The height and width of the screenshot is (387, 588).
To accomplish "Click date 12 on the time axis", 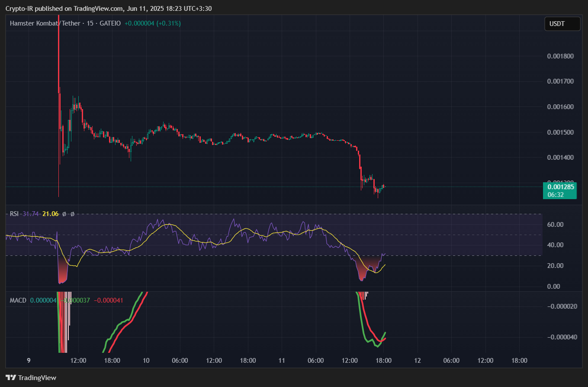I will point(418,361).
